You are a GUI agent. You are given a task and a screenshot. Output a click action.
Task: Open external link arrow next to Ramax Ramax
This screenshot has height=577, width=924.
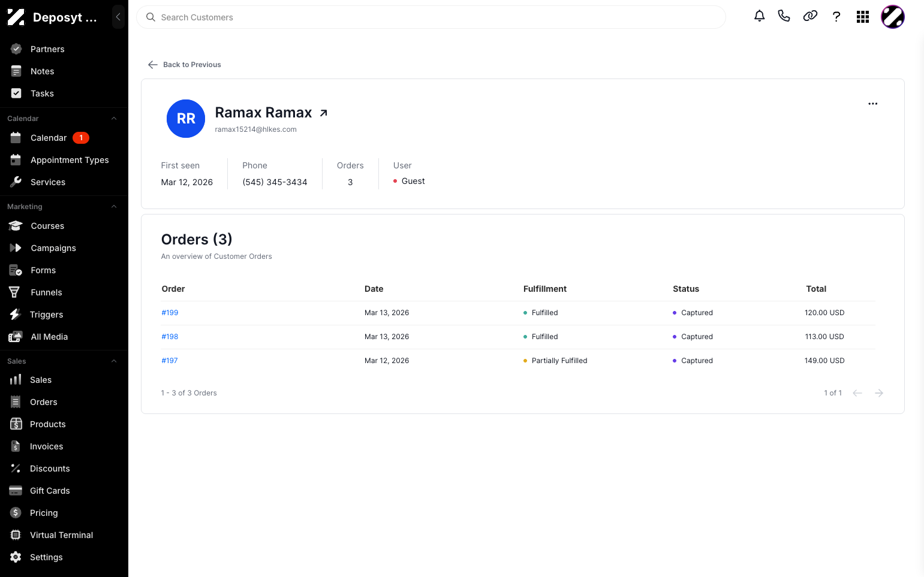pos(324,113)
